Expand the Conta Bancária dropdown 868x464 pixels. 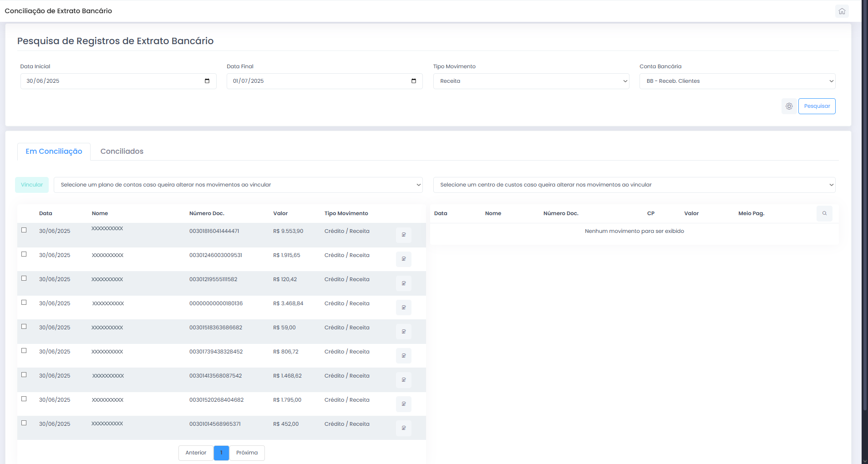point(737,81)
